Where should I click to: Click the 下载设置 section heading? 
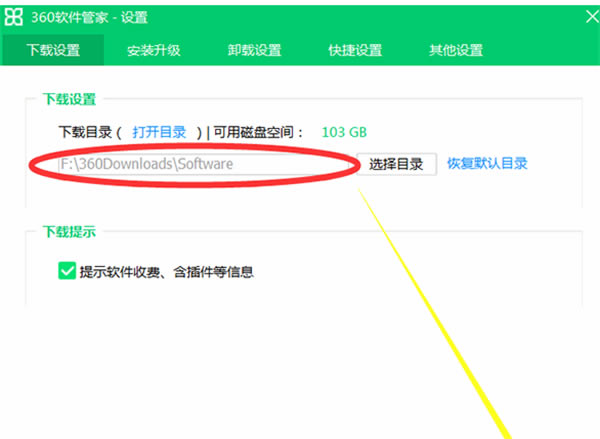coord(69,100)
